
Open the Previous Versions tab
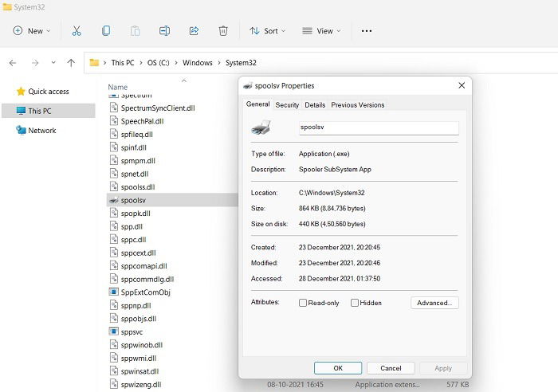tap(358, 105)
